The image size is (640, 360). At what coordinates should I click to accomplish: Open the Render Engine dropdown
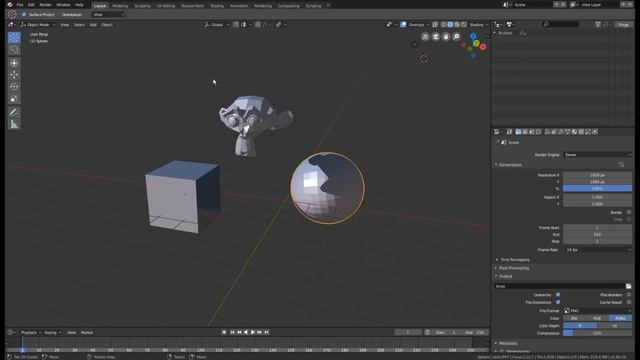598,155
